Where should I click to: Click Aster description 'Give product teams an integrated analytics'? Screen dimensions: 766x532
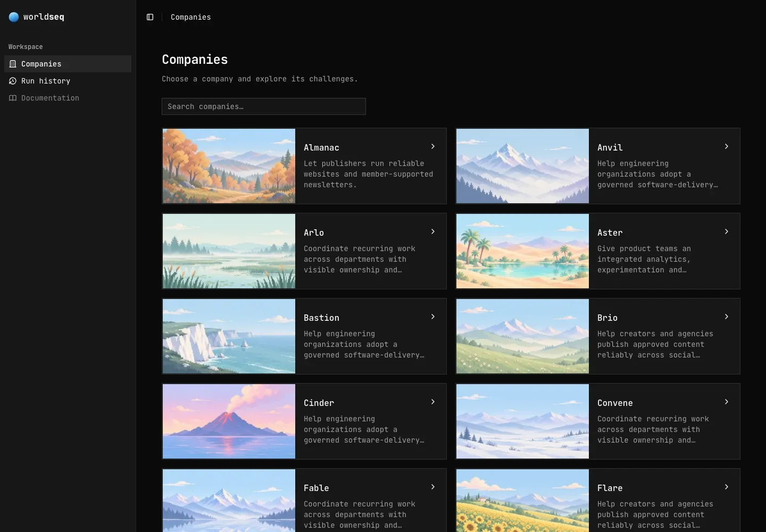644,259
